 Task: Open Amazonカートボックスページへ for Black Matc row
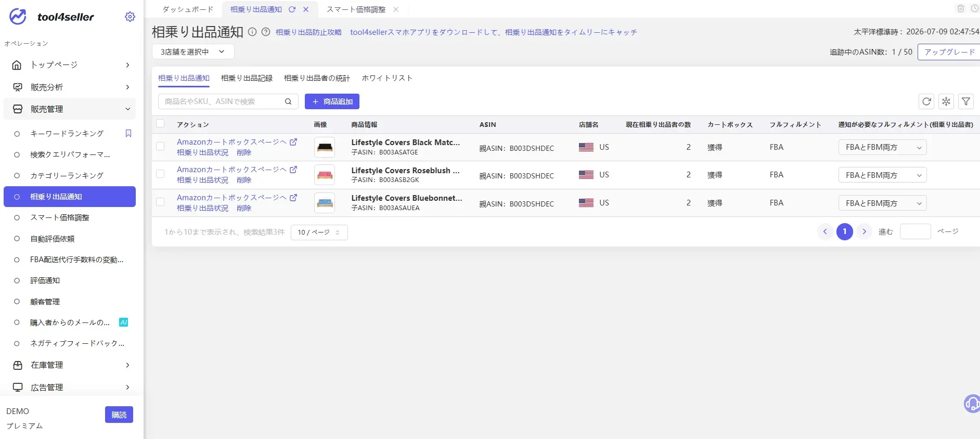[231, 142]
